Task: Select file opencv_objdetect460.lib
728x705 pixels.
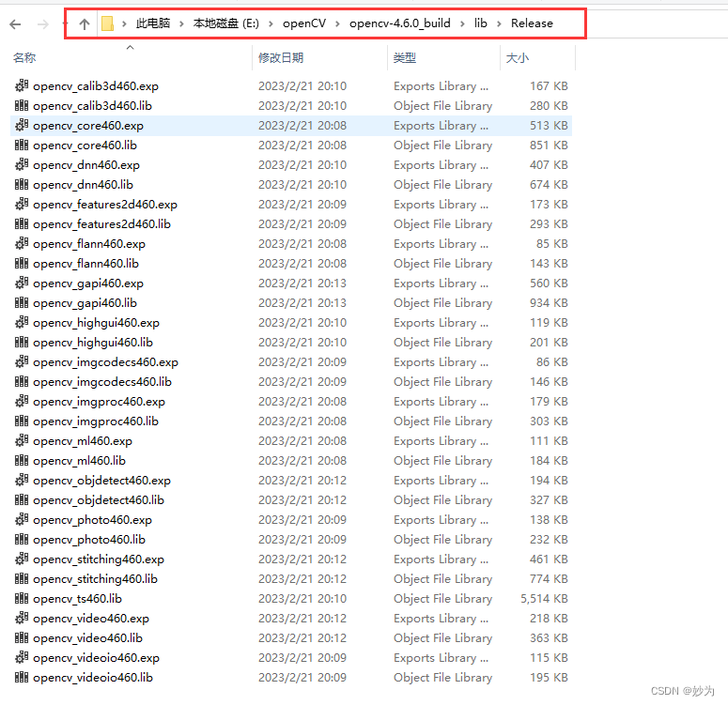Action: 99,499
